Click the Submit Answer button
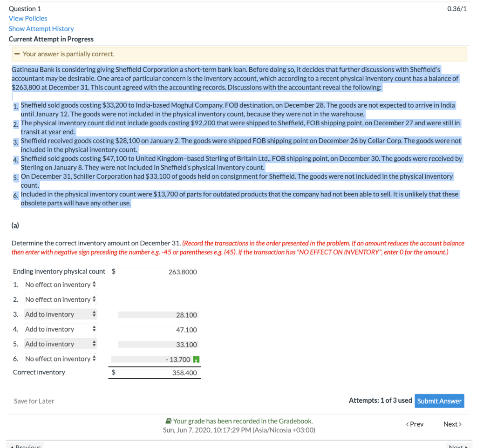Image resolution: width=477 pixels, height=448 pixels. pos(439,400)
